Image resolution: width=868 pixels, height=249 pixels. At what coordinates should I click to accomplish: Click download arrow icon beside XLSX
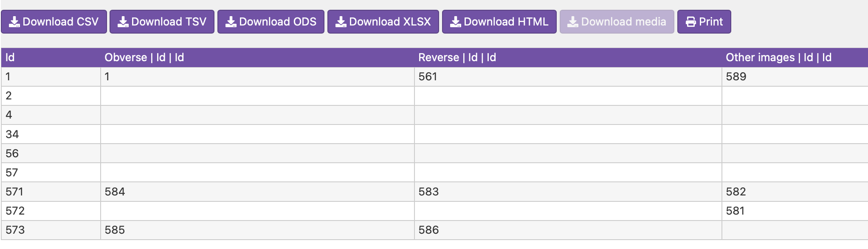tap(341, 22)
